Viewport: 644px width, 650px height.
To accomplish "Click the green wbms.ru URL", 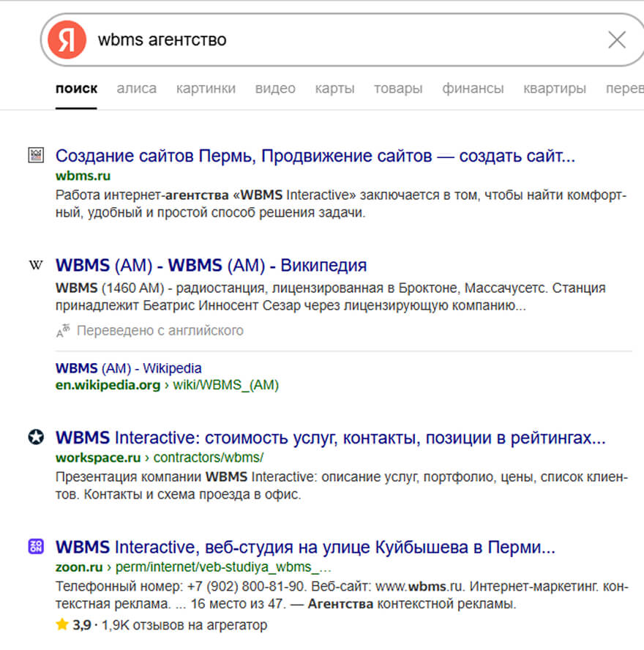I will pos(83,176).
